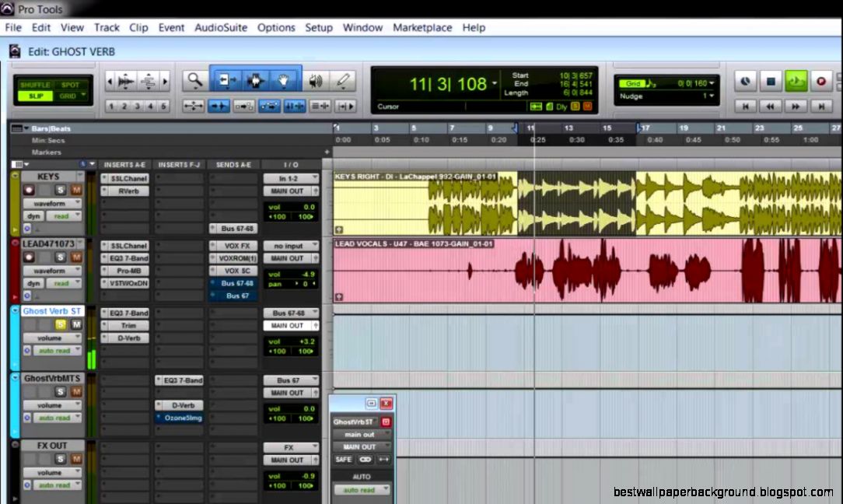Open SSLChanel insert on KEYS track

tap(125, 178)
